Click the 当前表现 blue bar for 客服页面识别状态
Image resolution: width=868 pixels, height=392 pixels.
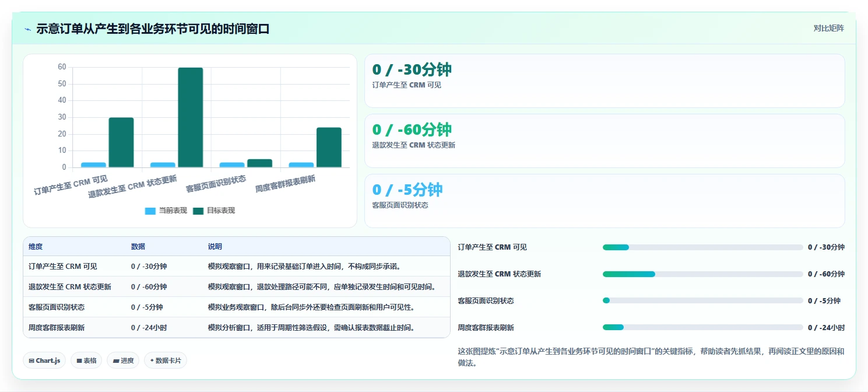(232, 165)
